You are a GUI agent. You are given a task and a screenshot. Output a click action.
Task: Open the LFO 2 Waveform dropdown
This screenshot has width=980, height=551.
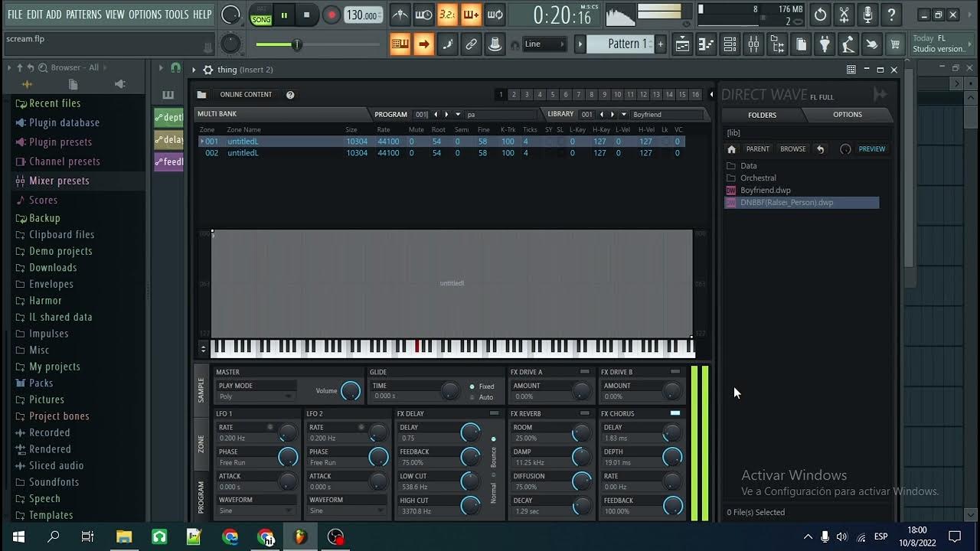[x=346, y=510]
